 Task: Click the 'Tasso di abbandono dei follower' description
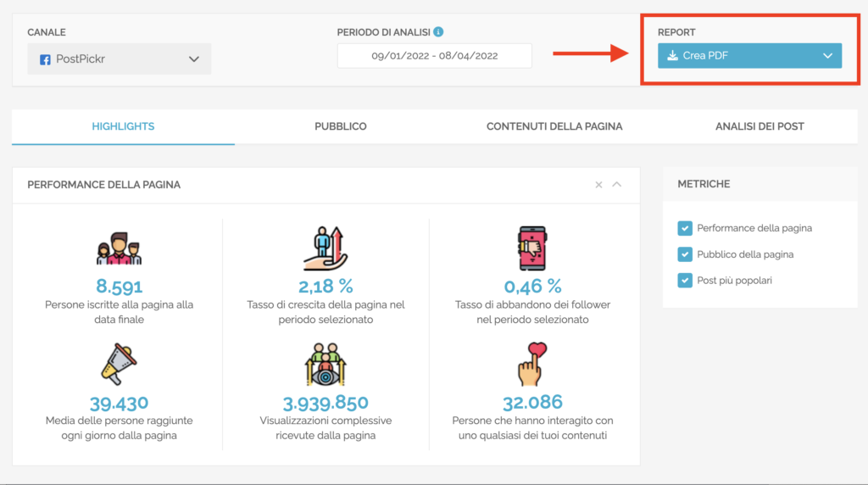532,312
